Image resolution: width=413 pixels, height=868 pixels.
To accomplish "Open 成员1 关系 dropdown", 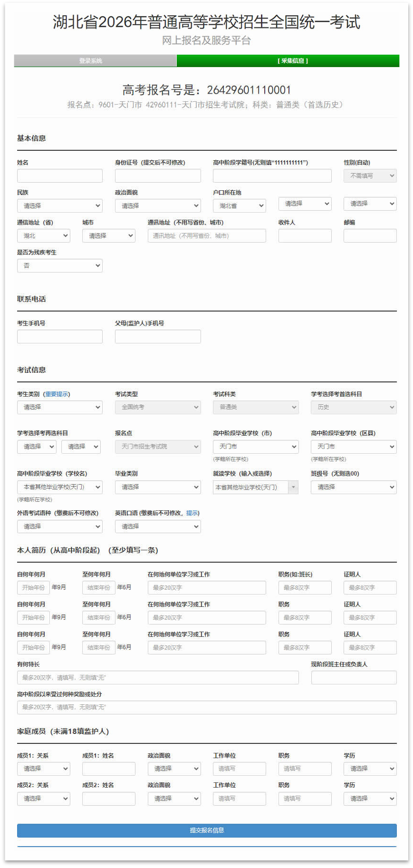I will (43, 769).
